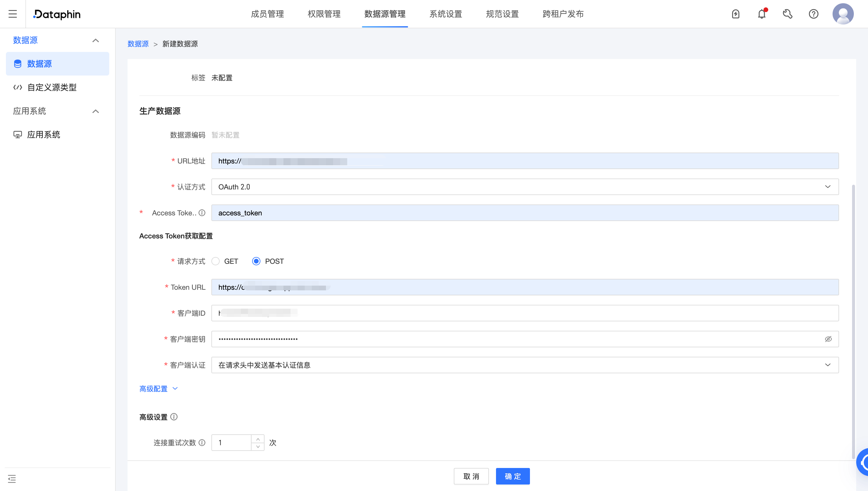Select the GET request method radio button
The image size is (868, 491).
pos(216,261)
